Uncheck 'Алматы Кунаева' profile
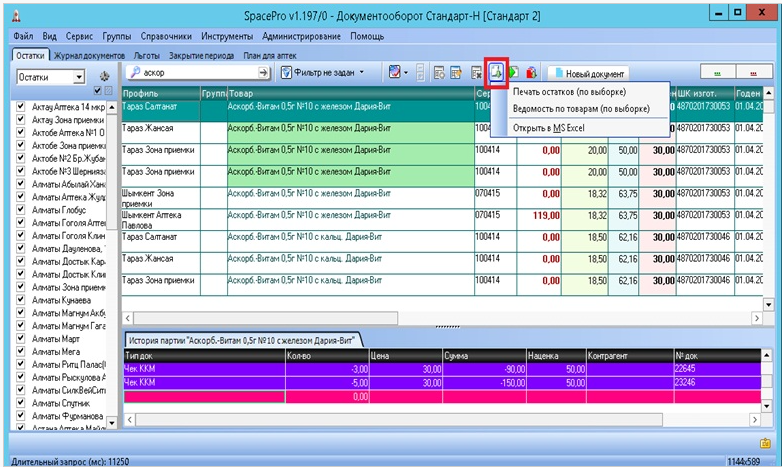Image resolution: width=782 pixels, height=467 pixels. [20, 300]
